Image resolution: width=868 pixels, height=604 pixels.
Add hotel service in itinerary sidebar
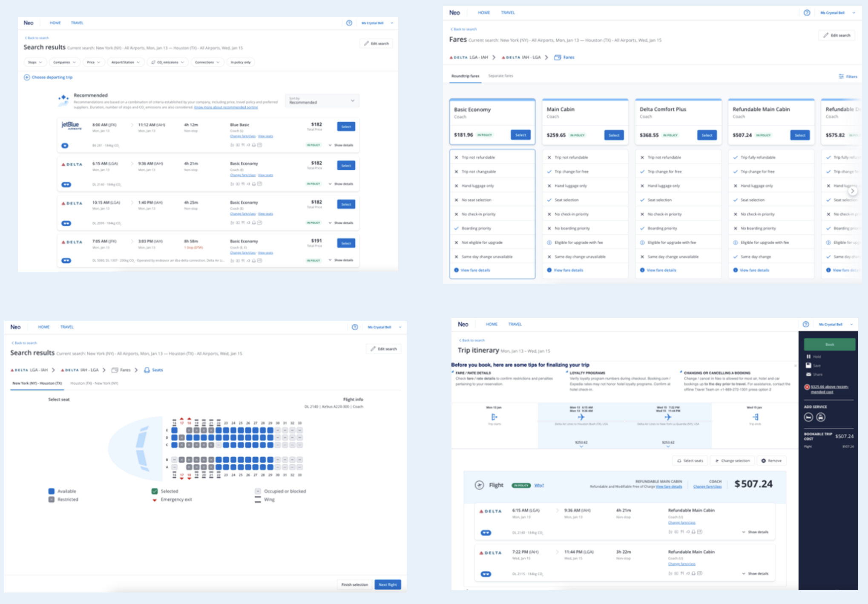808,417
